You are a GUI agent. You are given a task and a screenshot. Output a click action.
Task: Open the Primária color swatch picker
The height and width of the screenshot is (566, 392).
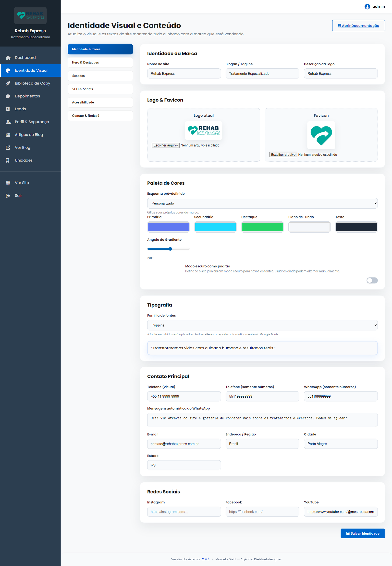168,227
